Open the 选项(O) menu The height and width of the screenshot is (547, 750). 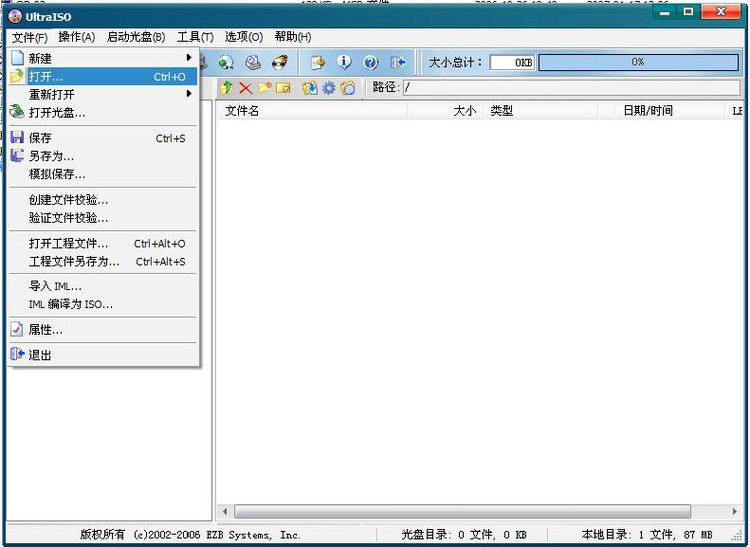(243, 37)
